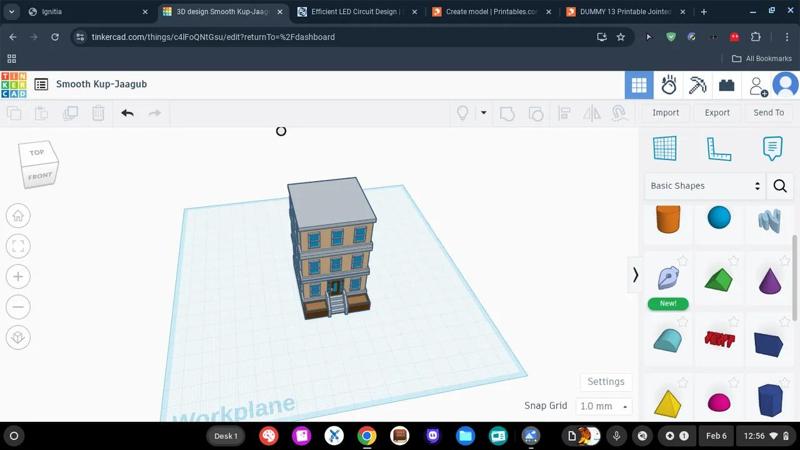The width and height of the screenshot is (800, 450).
Task: Open the Snap Grid 1.0 mm dropdown
Action: [604, 406]
